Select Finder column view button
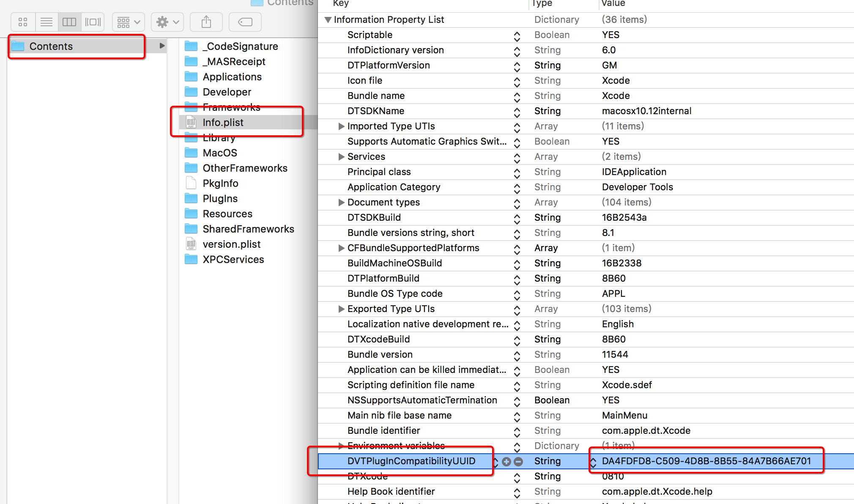Viewport: 854px width, 504px height. pos(69,22)
